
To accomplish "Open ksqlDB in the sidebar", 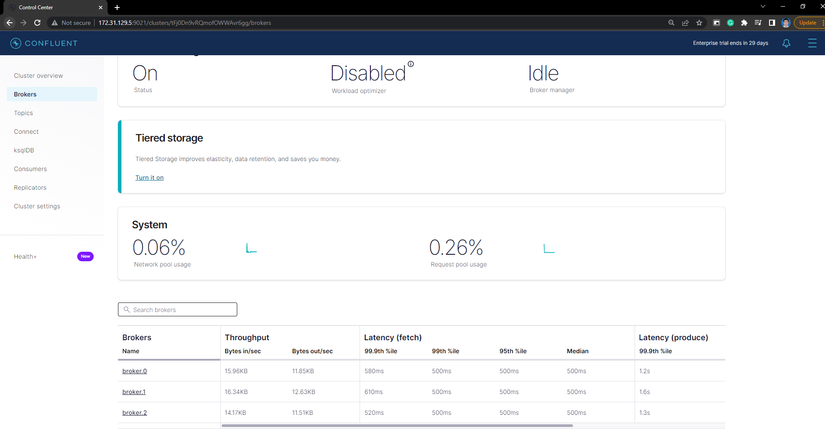I will click(x=24, y=151).
